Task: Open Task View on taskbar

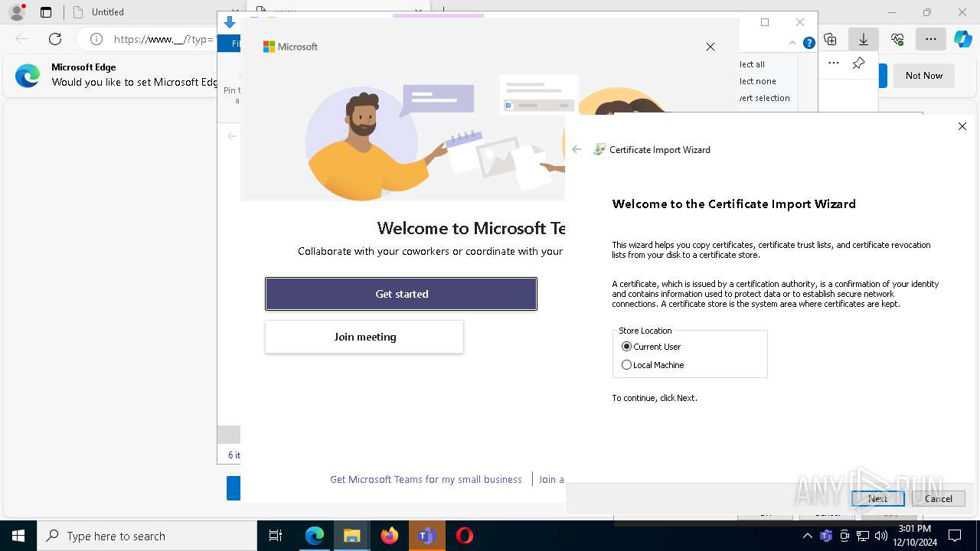Action: pos(276,536)
